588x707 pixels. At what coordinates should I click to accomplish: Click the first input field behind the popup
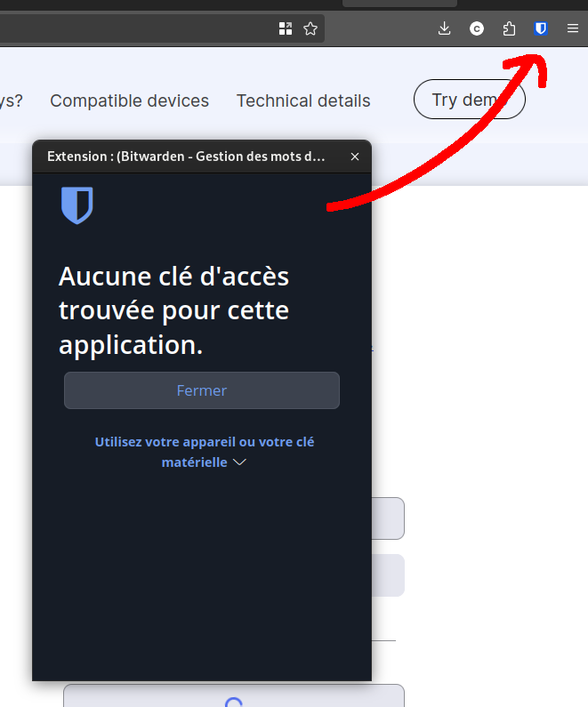388,518
